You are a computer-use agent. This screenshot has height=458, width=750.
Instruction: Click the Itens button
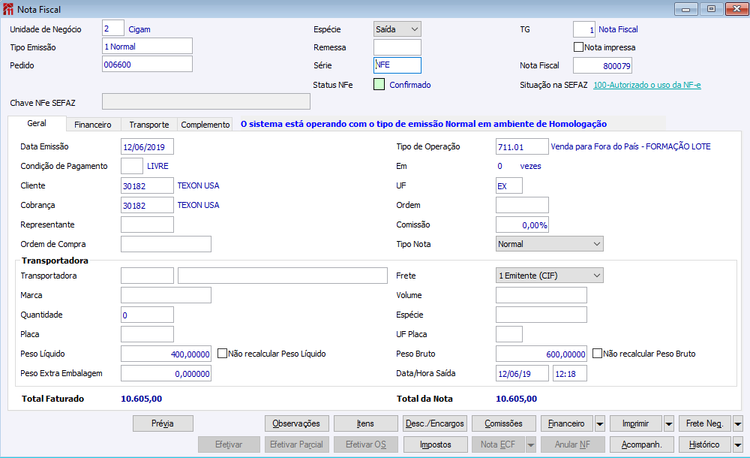coord(365,424)
